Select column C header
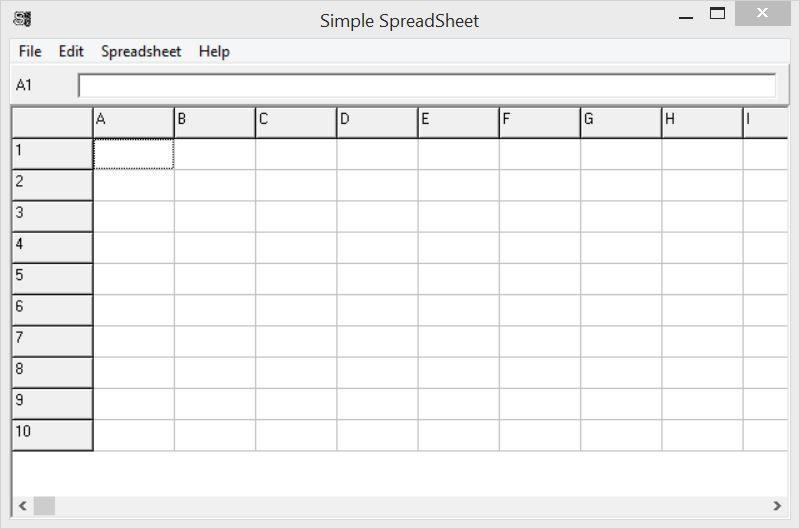 [296, 122]
